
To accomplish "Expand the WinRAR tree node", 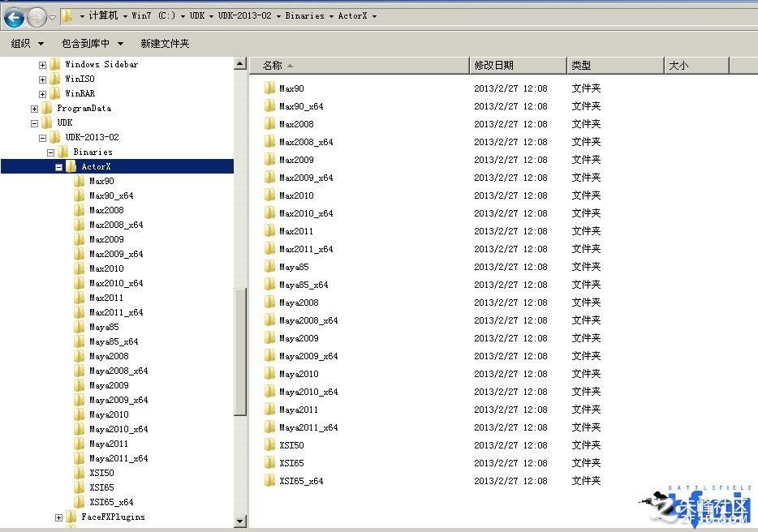I will click(42, 94).
